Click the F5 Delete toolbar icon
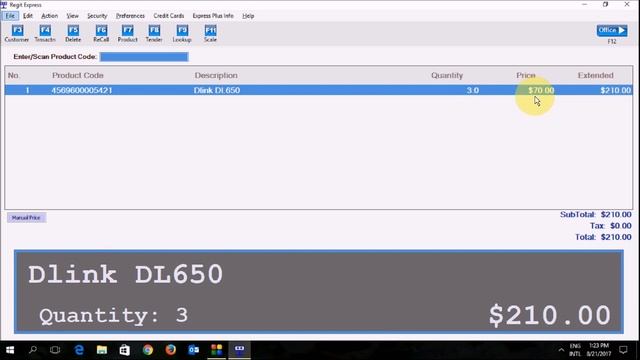The width and height of the screenshot is (640, 360). click(73, 33)
